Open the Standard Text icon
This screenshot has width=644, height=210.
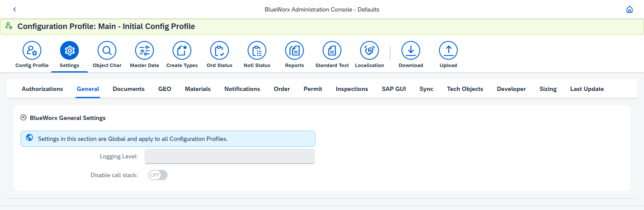click(x=332, y=51)
